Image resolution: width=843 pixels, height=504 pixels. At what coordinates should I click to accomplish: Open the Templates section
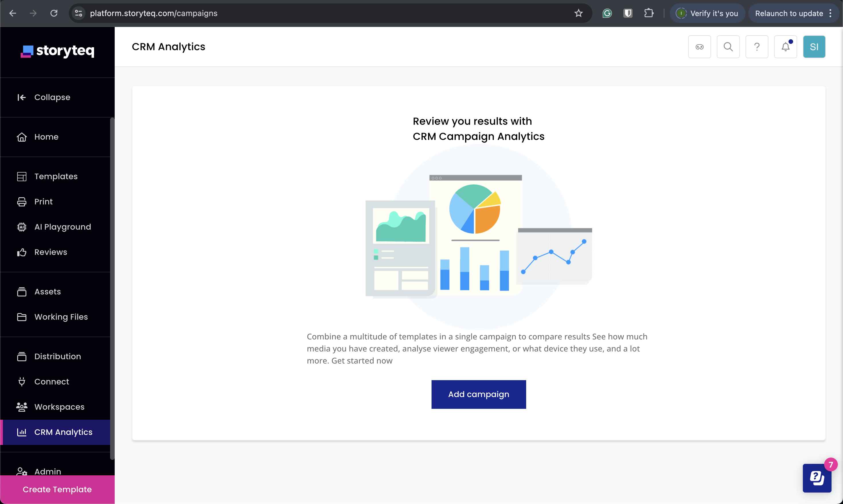coord(55,177)
